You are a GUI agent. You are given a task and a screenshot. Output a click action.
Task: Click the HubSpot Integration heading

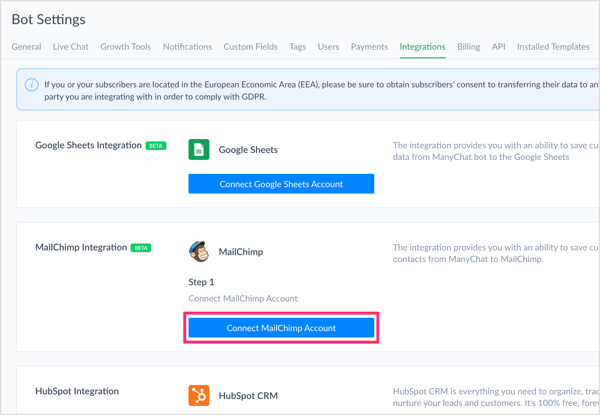click(77, 391)
